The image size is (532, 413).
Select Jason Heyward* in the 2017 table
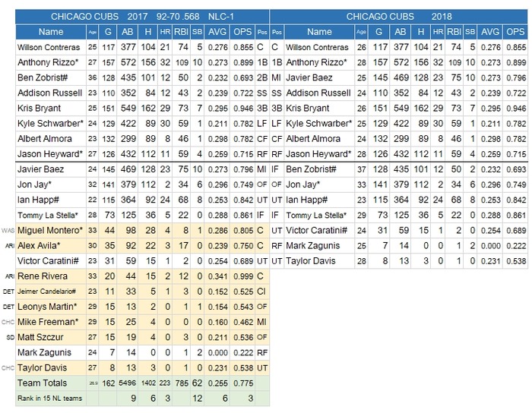click(x=50, y=154)
